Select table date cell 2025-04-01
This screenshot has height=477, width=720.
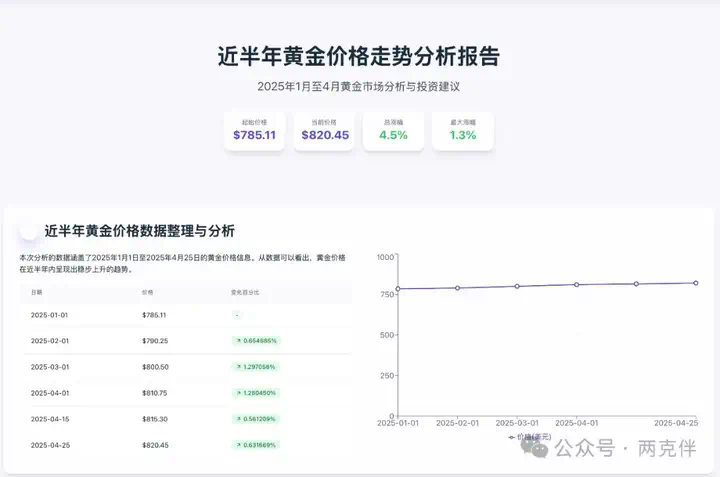[x=50, y=393]
